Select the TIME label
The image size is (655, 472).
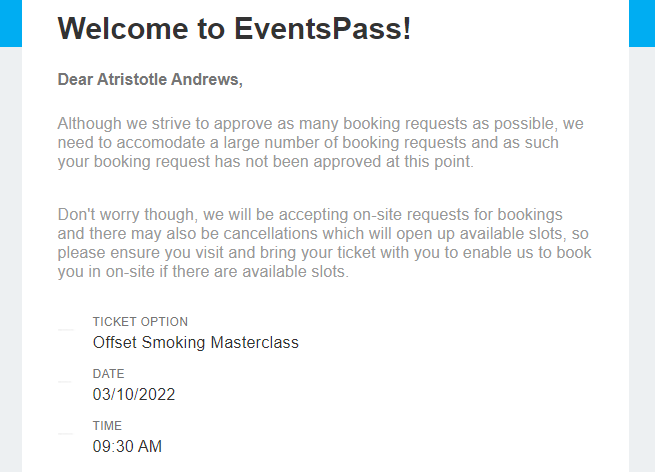point(107,426)
